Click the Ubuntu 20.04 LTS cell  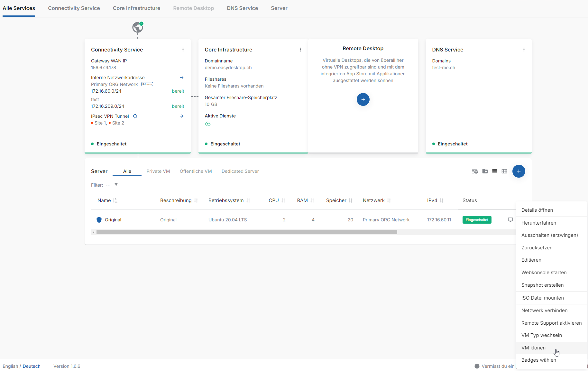pos(228,220)
